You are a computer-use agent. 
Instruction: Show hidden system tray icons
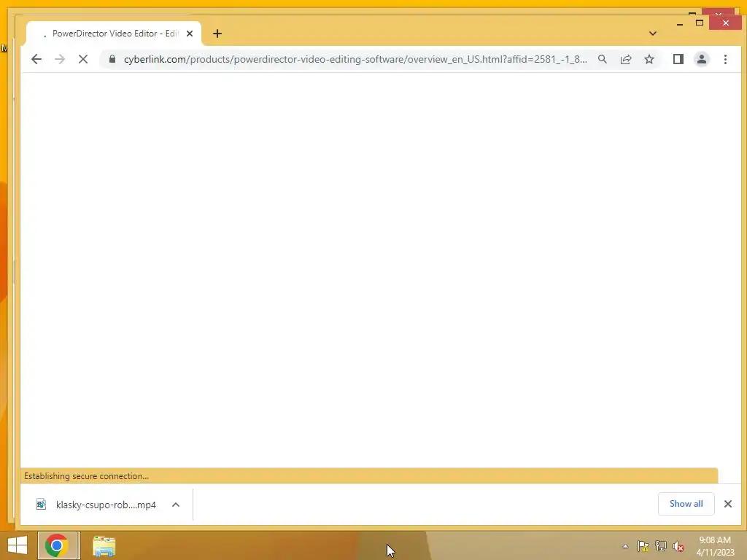pyautogui.click(x=625, y=546)
